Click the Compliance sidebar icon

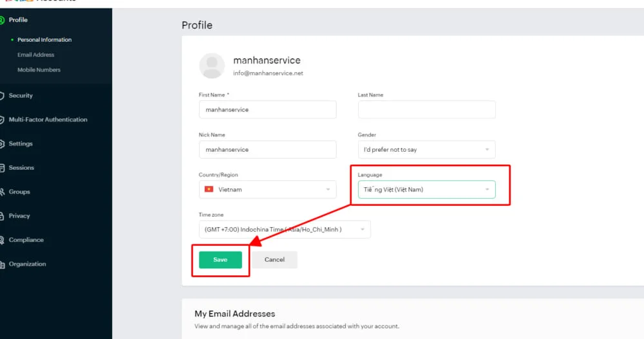[3, 241]
